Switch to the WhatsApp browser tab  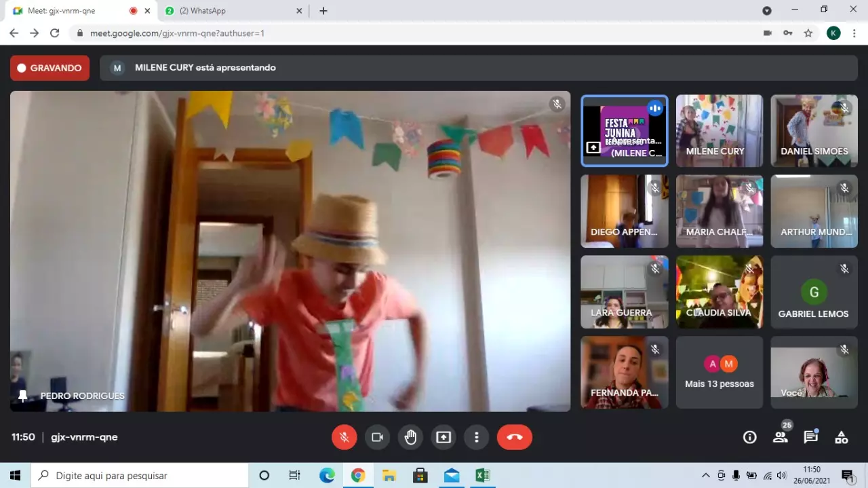[231, 11]
